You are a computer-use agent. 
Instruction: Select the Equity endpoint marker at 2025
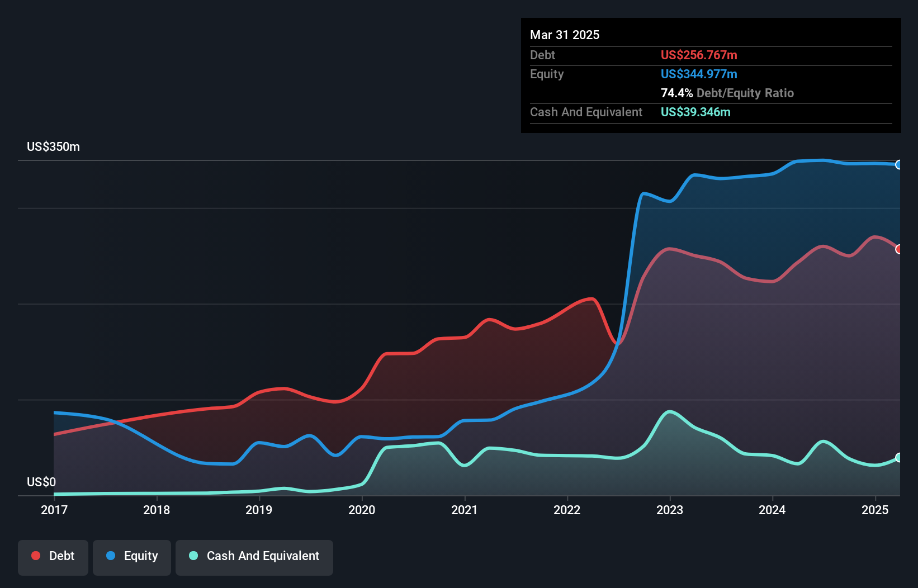point(899,164)
